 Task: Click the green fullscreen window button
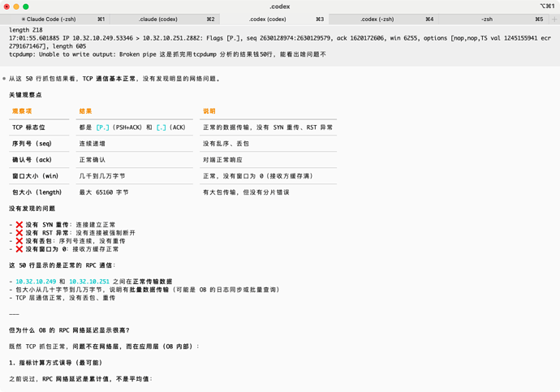26,6
